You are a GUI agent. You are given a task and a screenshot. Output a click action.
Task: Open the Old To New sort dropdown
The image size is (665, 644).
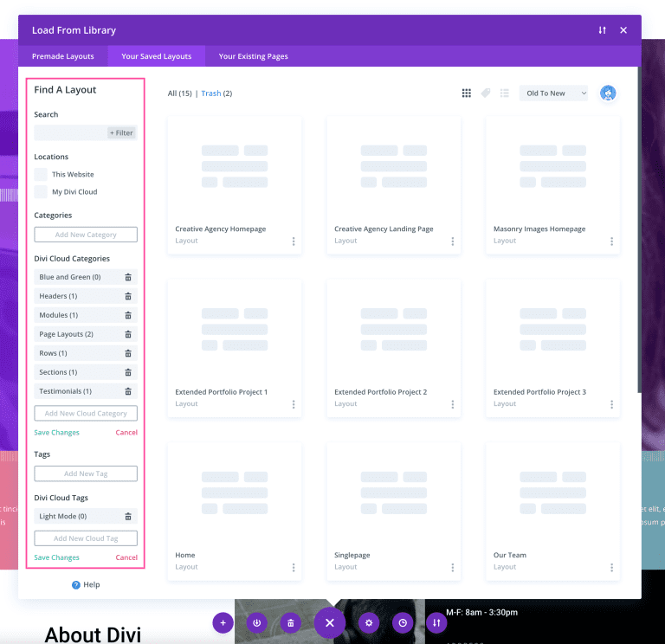coord(553,93)
